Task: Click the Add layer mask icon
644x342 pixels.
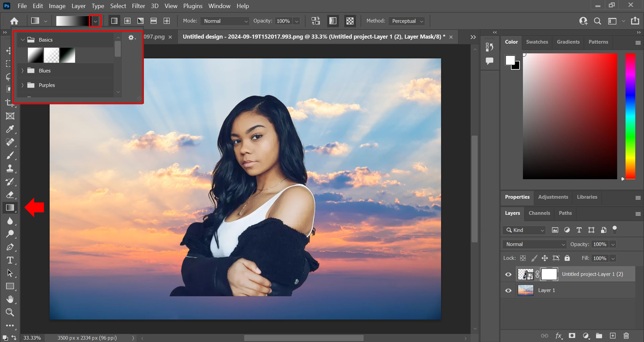Action: tap(572, 335)
